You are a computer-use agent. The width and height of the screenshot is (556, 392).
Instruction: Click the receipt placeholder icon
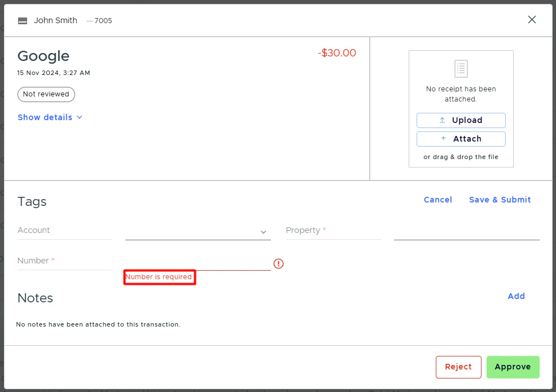(461, 68)
